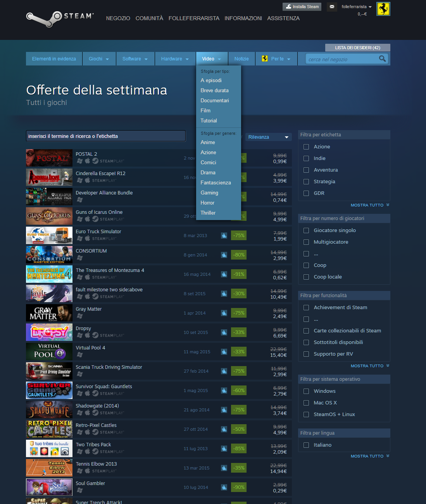426x504 pixels.
Task: Tick the Giocatore singolo checkbox
Action: click(306, 230)
